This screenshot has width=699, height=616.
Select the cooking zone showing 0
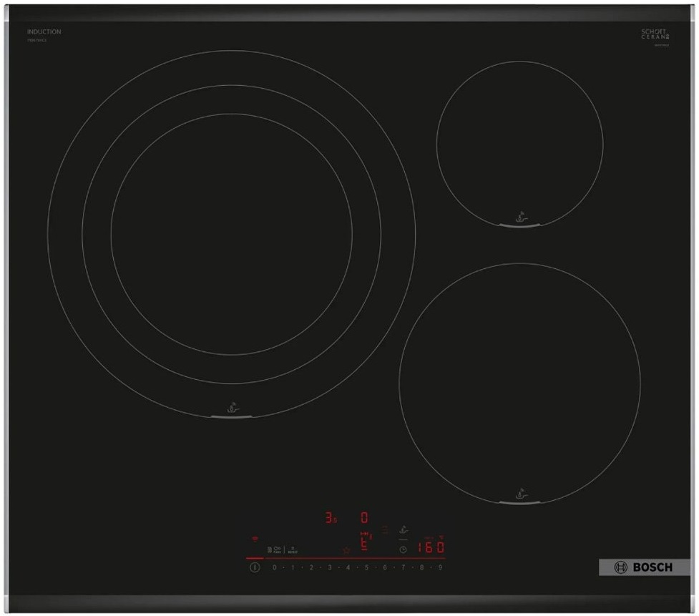click(x=364, y=517)
